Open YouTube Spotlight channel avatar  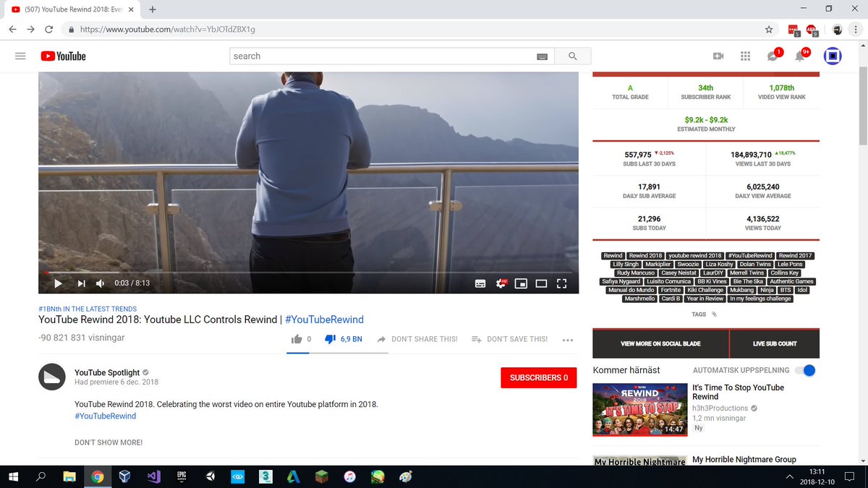[x=52, y=377]
